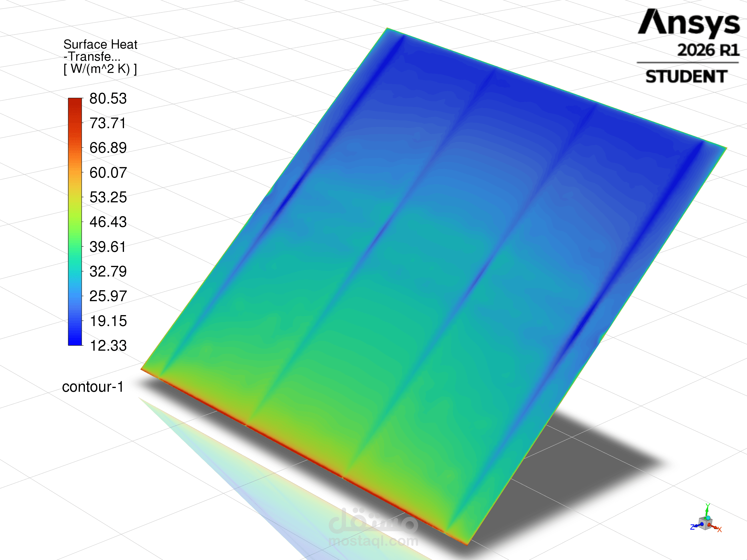This screenshot has height=560, width=747.
Task: Click the legend value 73.71
Action: (x=108, y=123)
